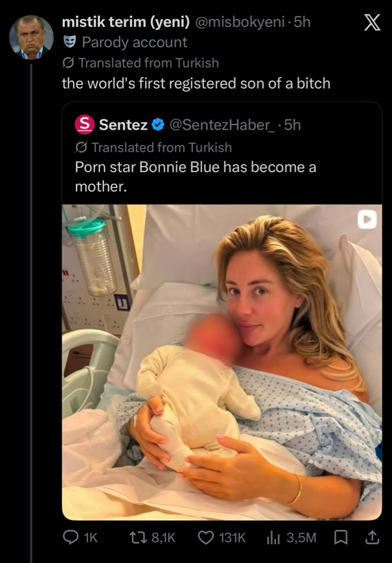Screen dimensions: 392x563
Task: Bookmark the post
Action: click(339, 537)
